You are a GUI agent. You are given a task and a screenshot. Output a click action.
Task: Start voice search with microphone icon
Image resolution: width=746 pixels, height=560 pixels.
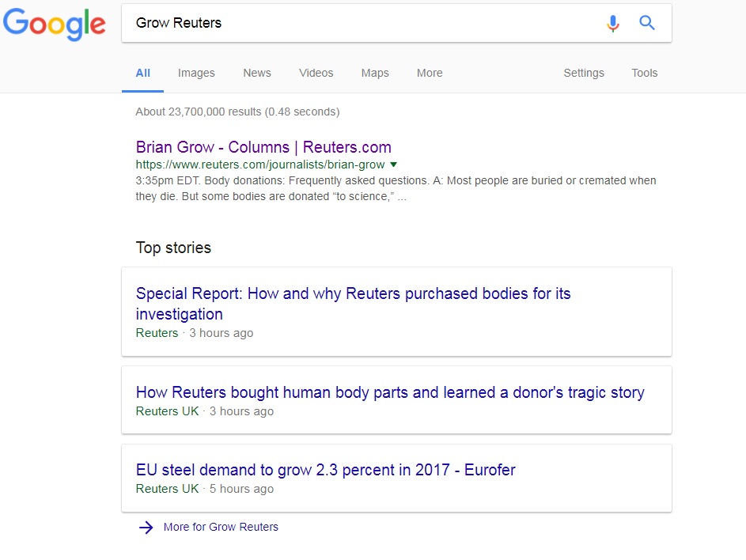click(x=612, y=24)
